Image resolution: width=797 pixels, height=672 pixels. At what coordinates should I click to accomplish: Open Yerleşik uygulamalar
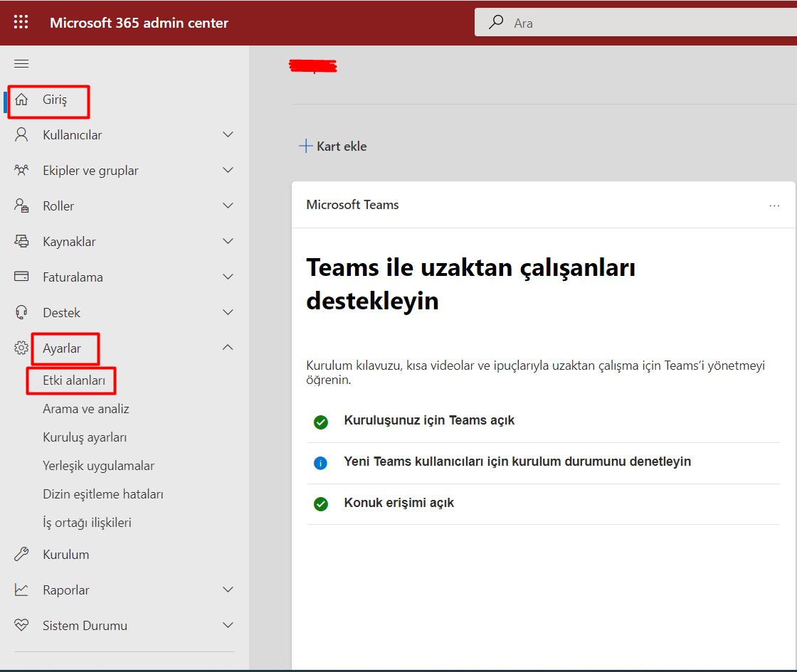(99, 466)
